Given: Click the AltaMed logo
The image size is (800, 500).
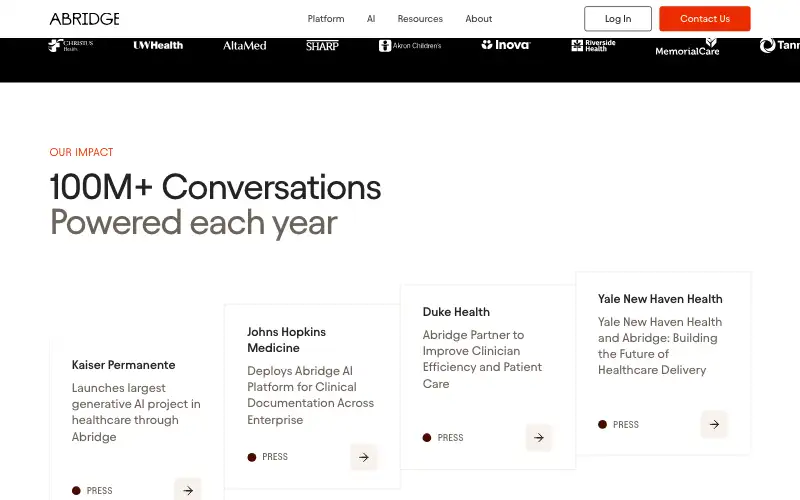Looking at the screenshot, I should (244, 45).
